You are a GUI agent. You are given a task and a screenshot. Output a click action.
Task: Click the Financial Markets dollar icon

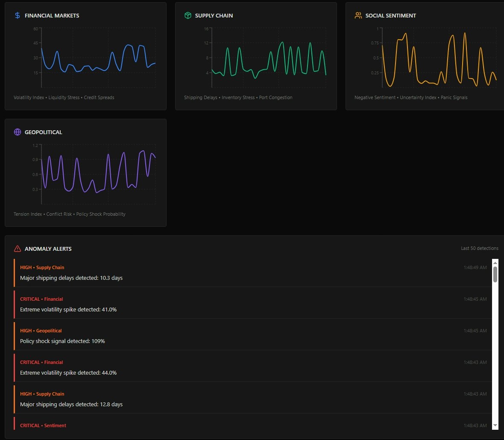click(x=18, y=15)
